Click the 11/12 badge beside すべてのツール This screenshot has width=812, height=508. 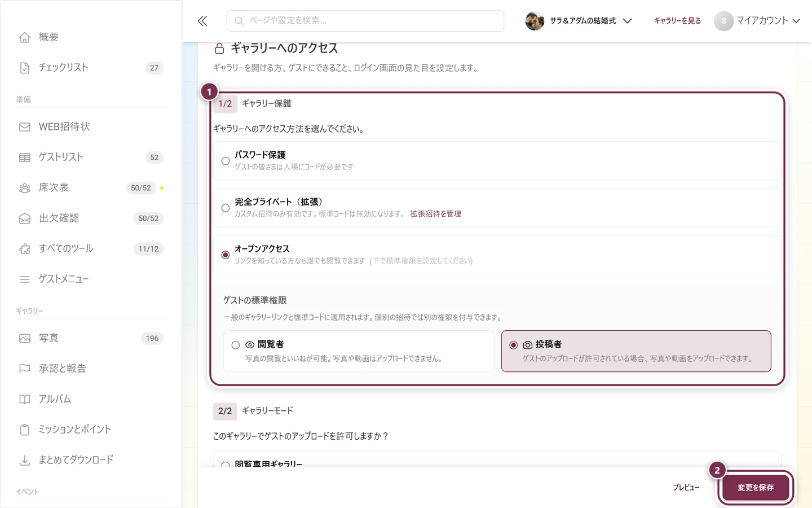149,249
